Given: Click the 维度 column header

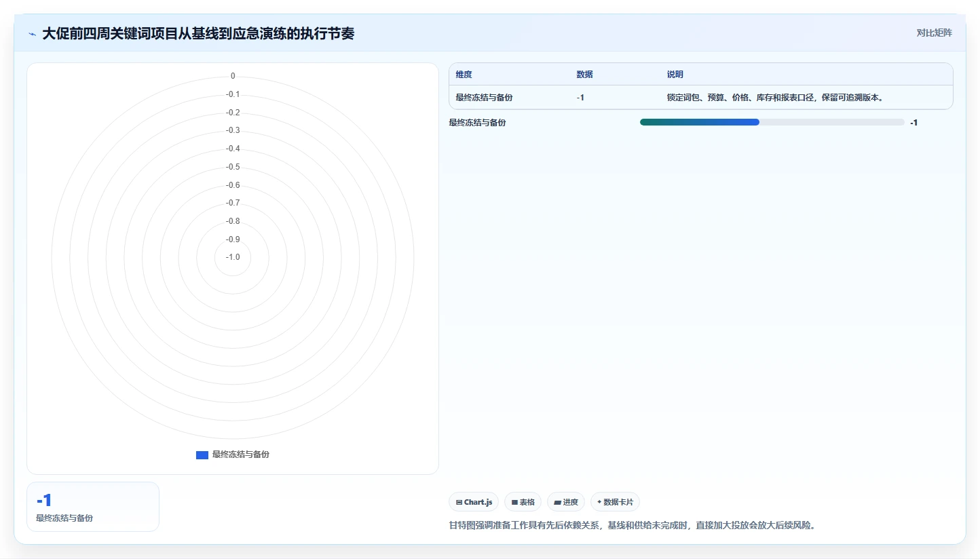Looking at the screenshot, I should 464,75.
